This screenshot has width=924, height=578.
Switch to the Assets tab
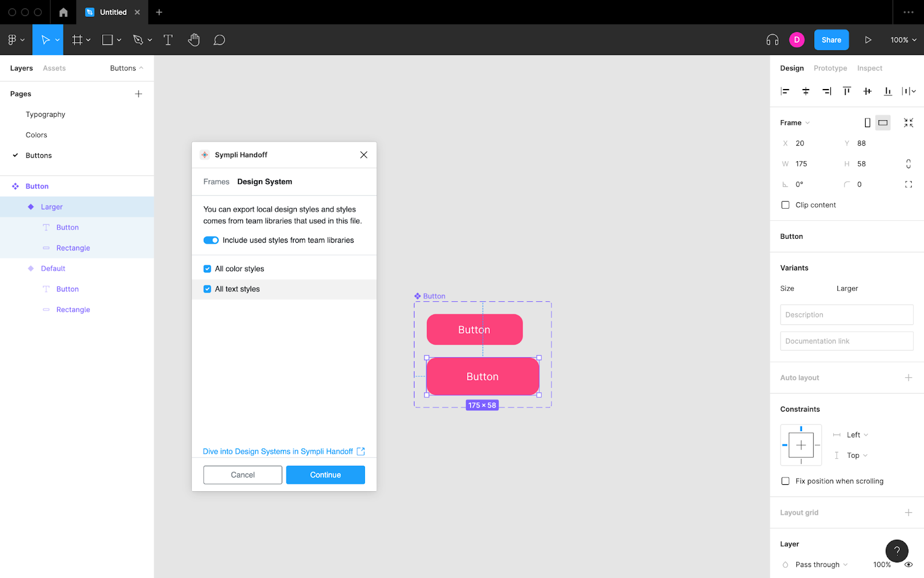pyautogui.click(x=54, y=68)
